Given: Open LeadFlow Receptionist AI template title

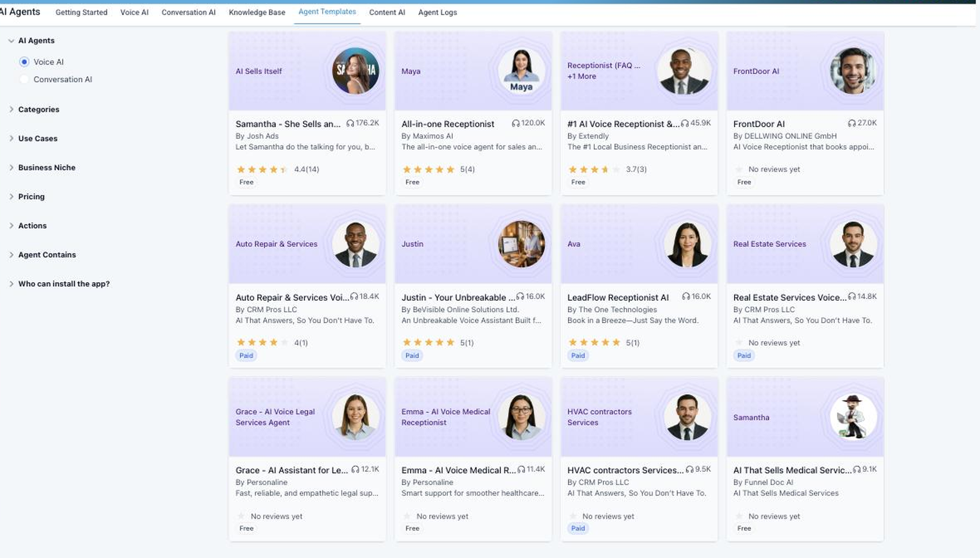Looking at the screenshot, I should 618,297.
